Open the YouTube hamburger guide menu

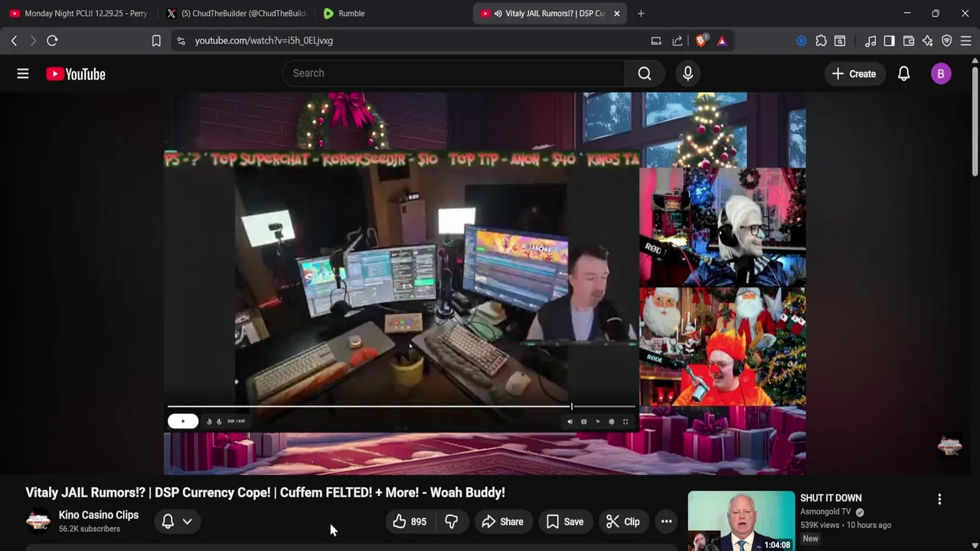[x=23, y=73]
